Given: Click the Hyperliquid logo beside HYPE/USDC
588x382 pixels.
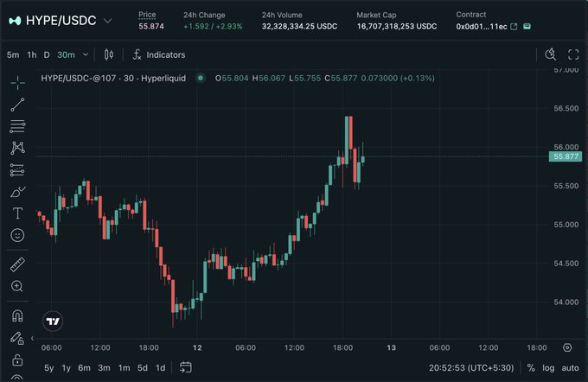Looking at the screenshot, I should click(x=15, y=21).
